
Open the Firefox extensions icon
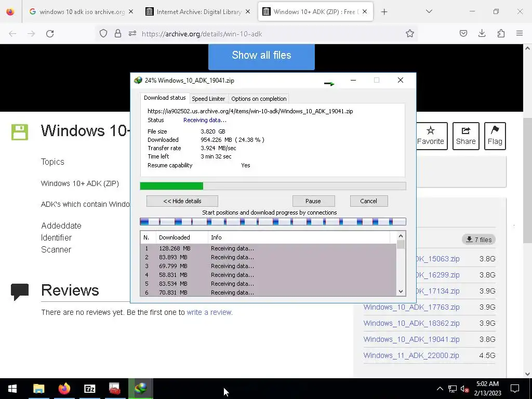click(x=501, y=34)
